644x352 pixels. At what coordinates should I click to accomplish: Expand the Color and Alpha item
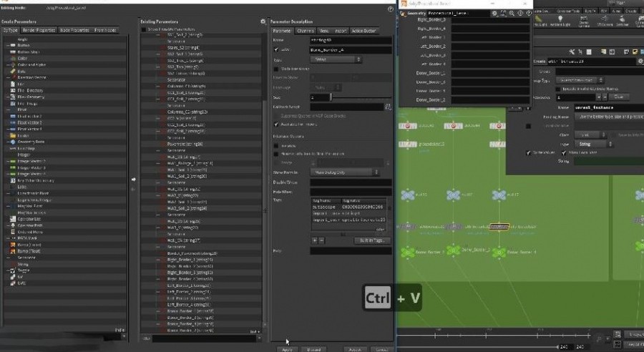point(7,65)
